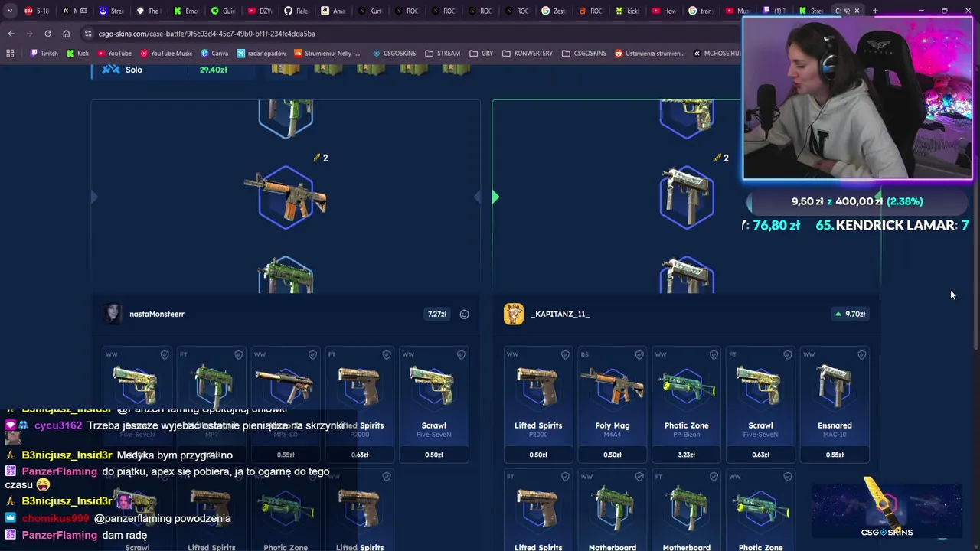The image size is (980, 551).
Task: Select the MAC-10 skin in right spinner
Action: click(x=687, y=197)
